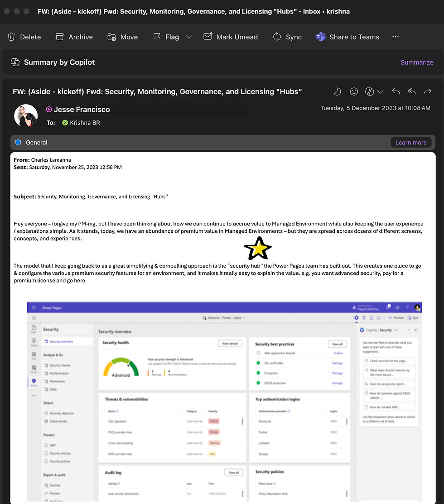Open Copilot actions in the message header
The image size is (444, 504).
click(369, 91)
